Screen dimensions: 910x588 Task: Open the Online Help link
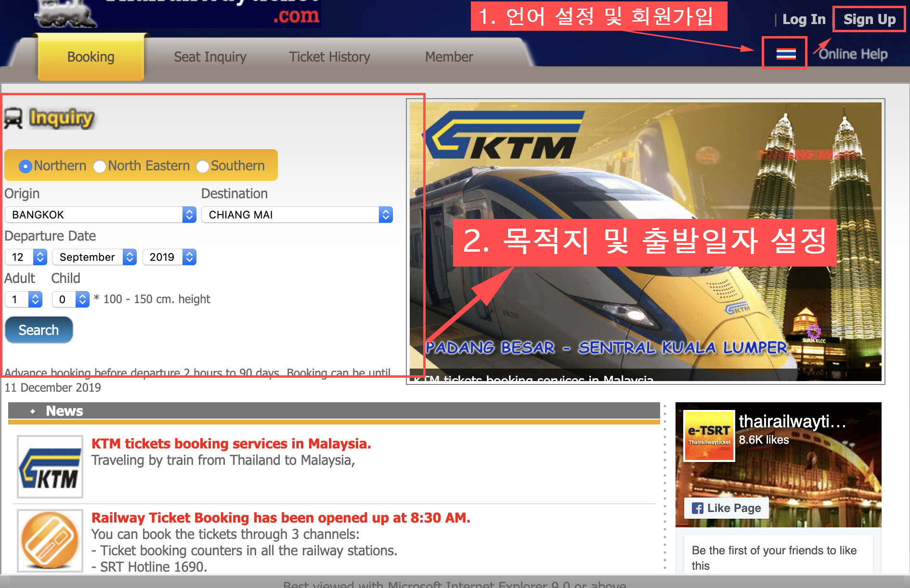pyautogui.click(x=853, y=54)
